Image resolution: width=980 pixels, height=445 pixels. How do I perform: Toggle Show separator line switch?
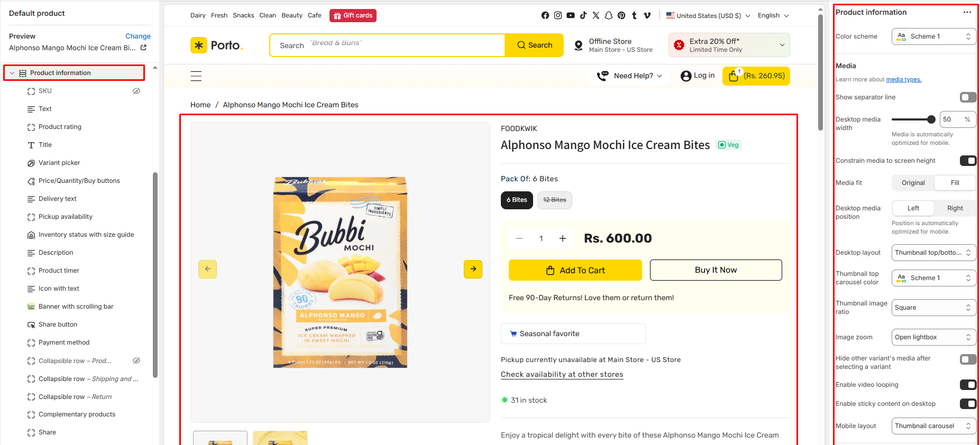tap(968, 97)
